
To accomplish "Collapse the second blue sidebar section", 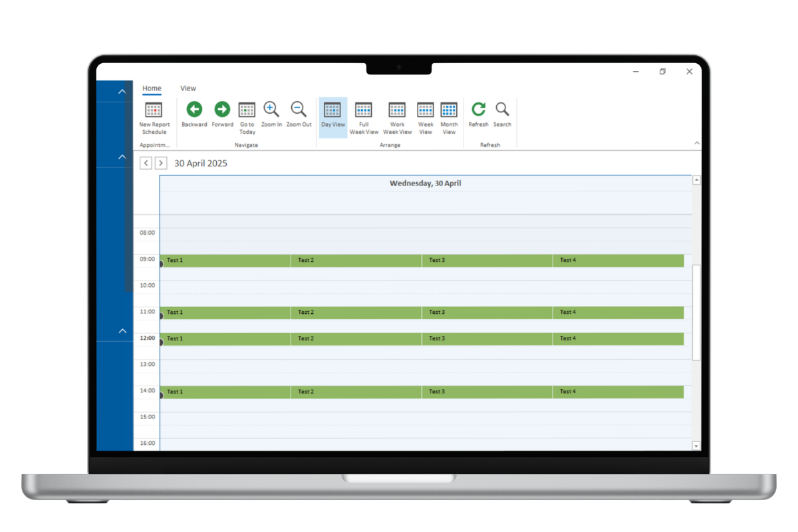I will 122,157.
